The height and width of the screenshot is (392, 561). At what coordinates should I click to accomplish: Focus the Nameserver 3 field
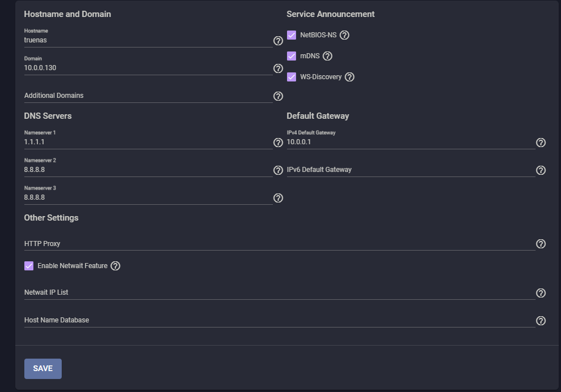tap(147, 198)
